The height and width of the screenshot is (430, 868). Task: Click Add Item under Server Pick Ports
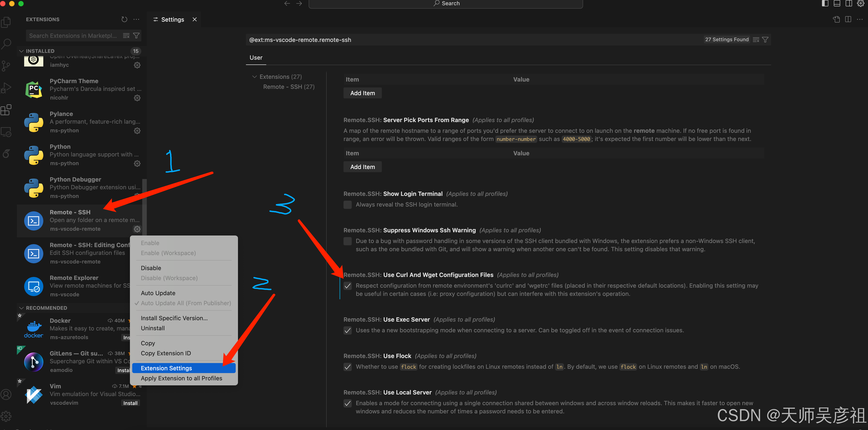pos(362,167)
